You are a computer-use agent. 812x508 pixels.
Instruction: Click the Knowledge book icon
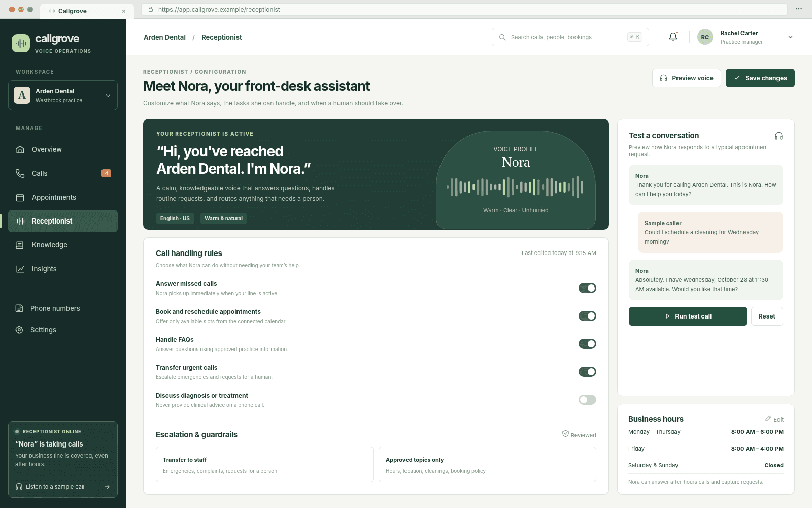click(x=20, y=245)
